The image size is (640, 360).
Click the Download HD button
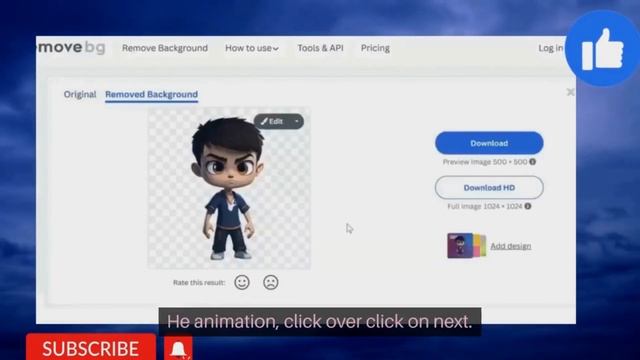coord(489,188)
